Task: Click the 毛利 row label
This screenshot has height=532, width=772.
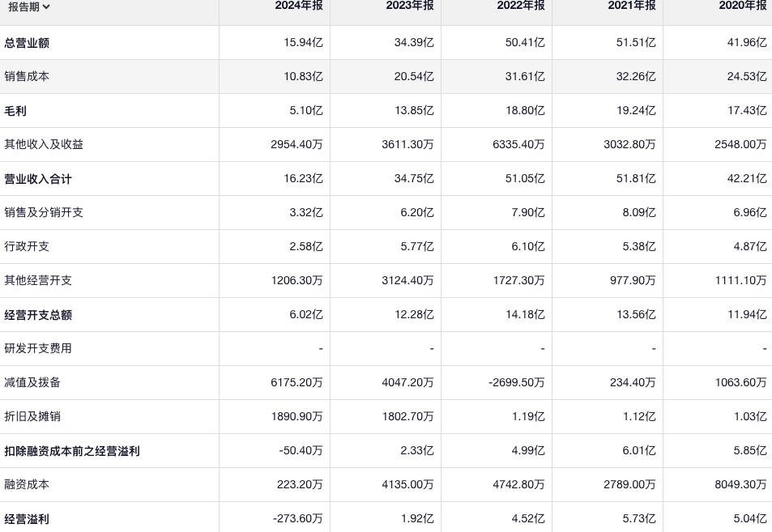Action: (x=15, y=110)
